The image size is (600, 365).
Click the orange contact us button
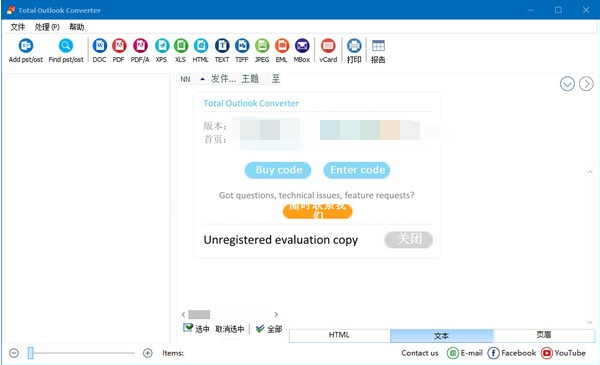[318, 211]
